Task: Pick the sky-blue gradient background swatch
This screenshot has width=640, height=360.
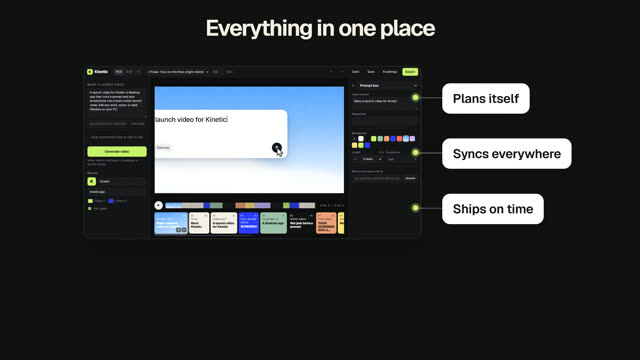Action: click(406, 139)
